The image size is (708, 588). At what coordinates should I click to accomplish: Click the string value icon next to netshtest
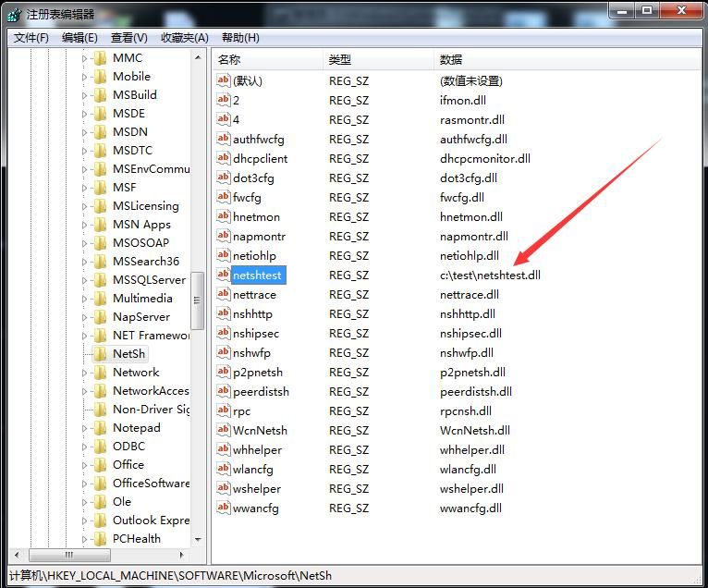(x=223, y=275)
